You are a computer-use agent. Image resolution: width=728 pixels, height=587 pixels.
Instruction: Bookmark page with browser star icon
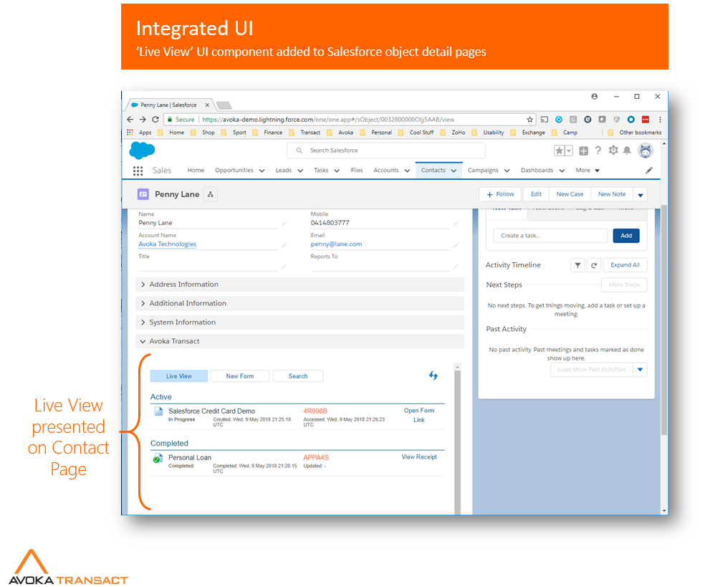pos(530,120)
